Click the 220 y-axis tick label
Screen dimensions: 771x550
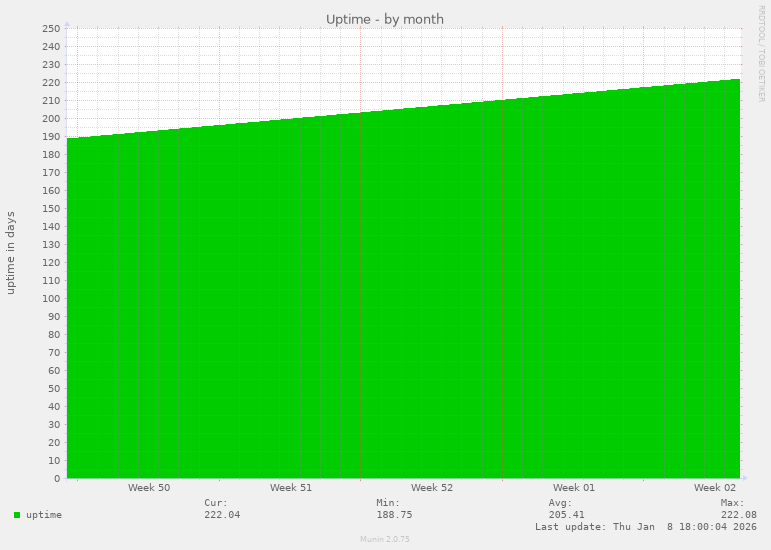click(51, 83)
